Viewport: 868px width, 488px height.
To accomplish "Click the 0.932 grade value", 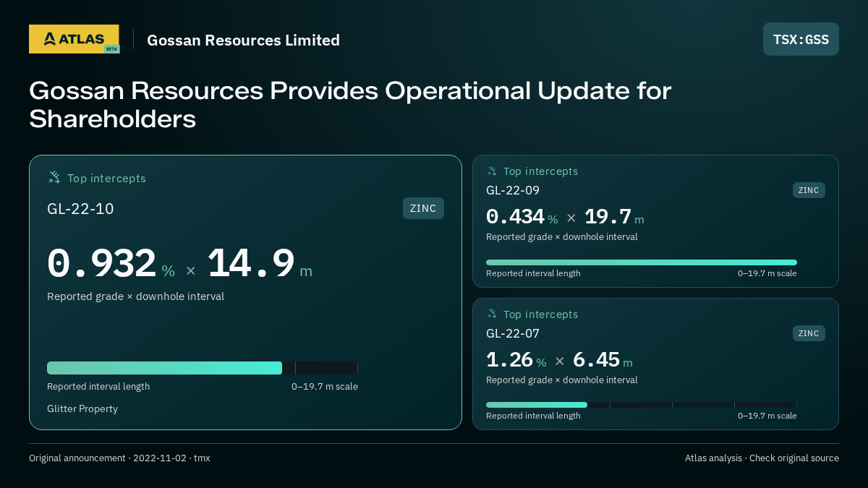I will point(101,263).
